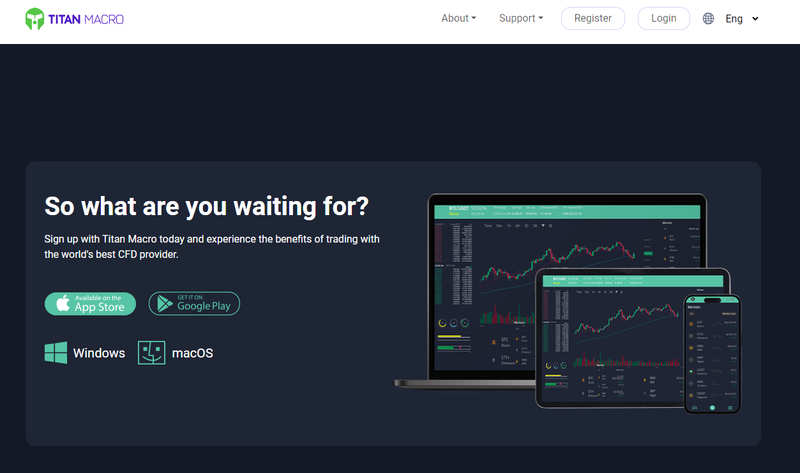This screenshot has width=800, height=473.
Task: Click the macOS download label
Action: 192,353
